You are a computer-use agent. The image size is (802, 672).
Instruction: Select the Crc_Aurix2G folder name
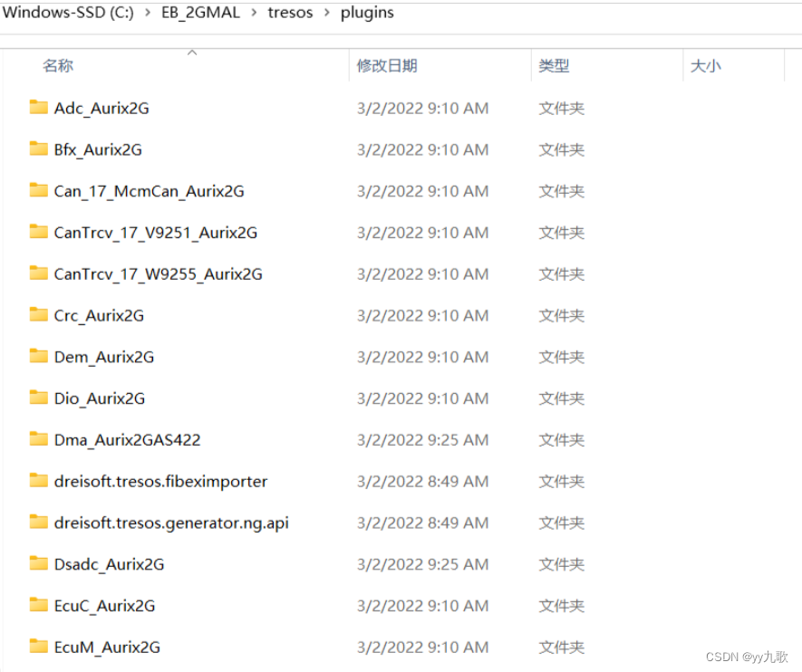99,315
